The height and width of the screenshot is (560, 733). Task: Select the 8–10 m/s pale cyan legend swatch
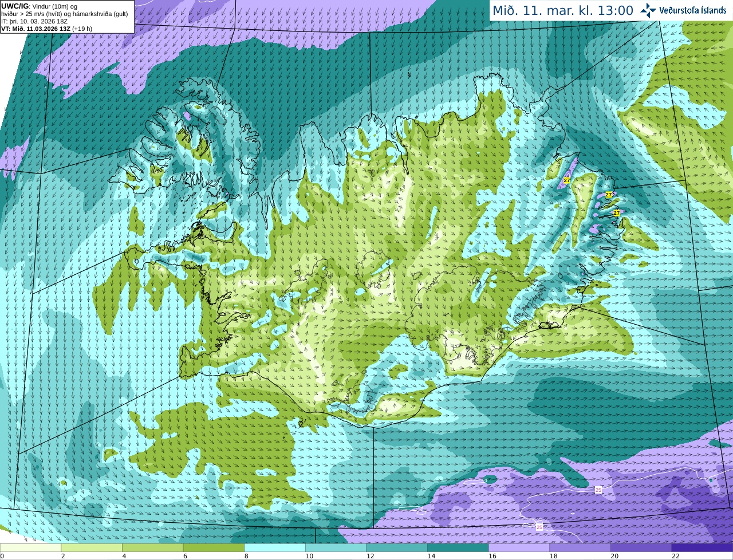click(x=275, y=547)
